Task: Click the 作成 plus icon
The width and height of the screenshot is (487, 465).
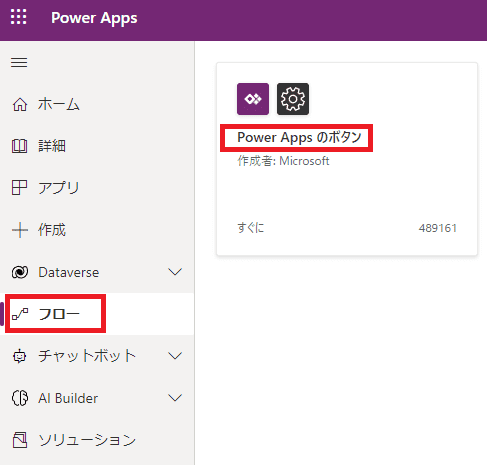Action: pyautogui.click(x=20, y=230)
